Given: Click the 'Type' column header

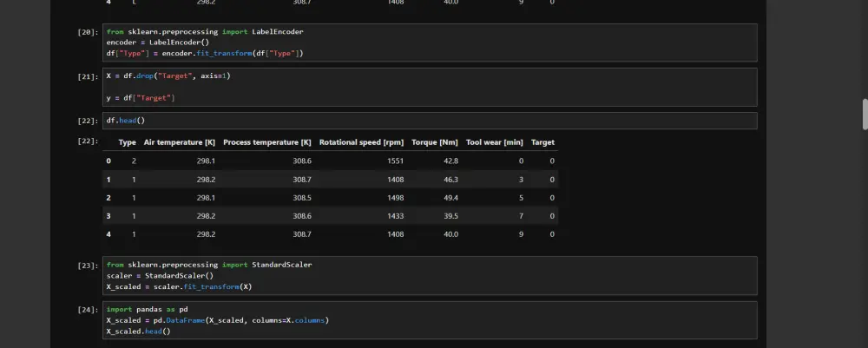Looking at the screenshot, I should 127,142.
